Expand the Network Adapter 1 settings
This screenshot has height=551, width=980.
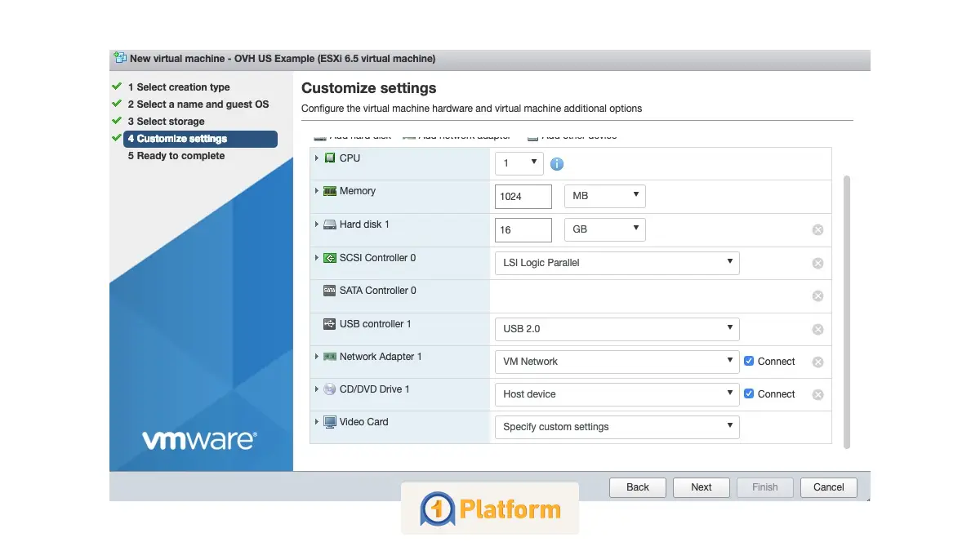(x=317, y=357)
